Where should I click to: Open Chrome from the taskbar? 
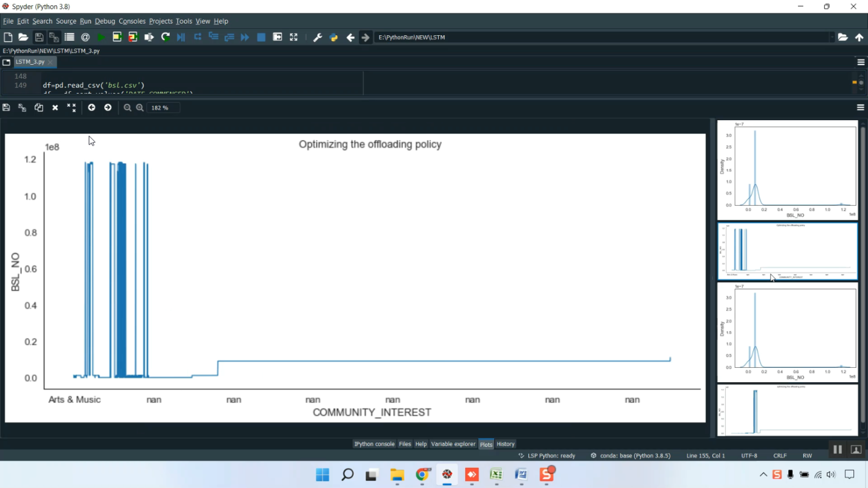(422, 474)
